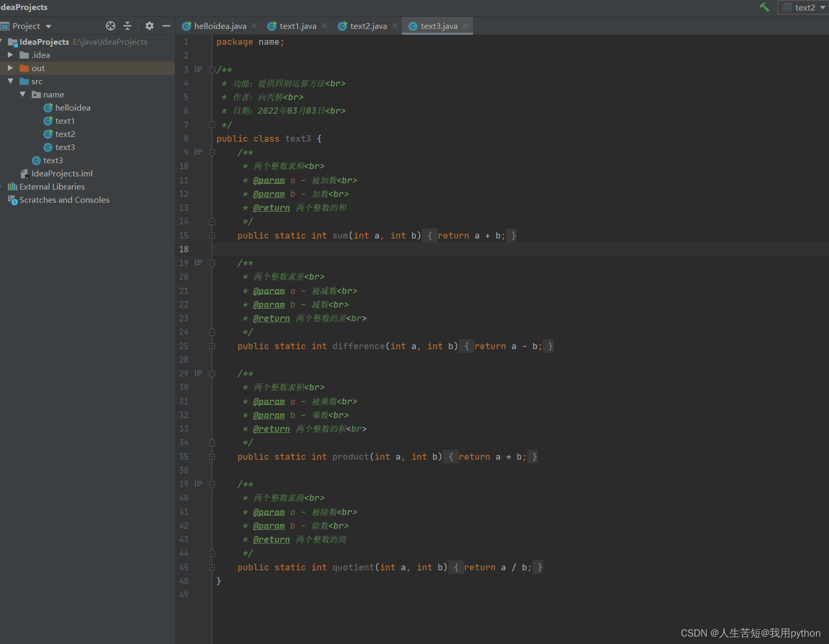This screenshot has width=829, height=644.
Task: Toggle rendered doc view icon at line 3
Action: [199, 70]
